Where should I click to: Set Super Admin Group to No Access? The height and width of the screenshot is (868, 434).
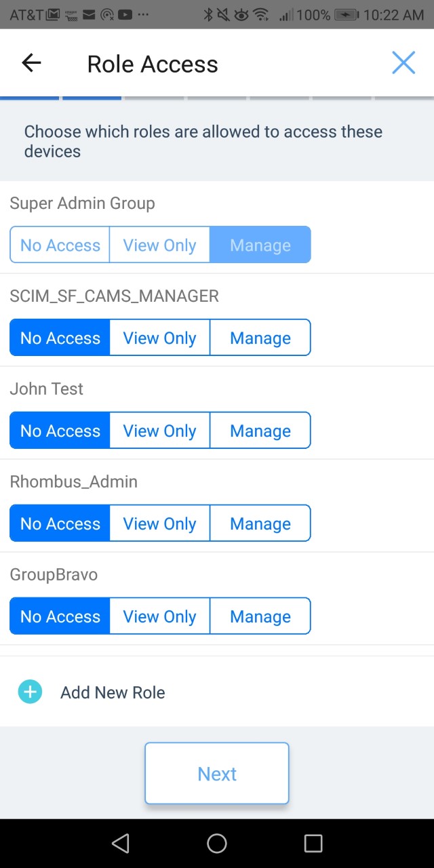[x=60, y=245]
